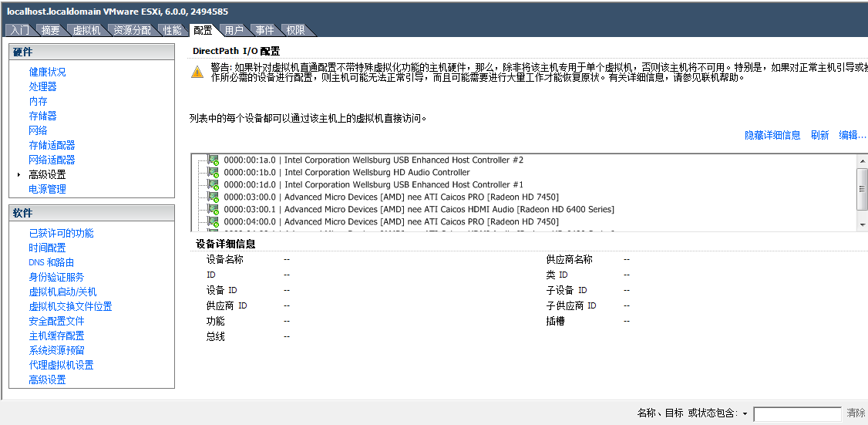Open 健康状况 under hardware
868x425 pixels.
pos(47,72)
